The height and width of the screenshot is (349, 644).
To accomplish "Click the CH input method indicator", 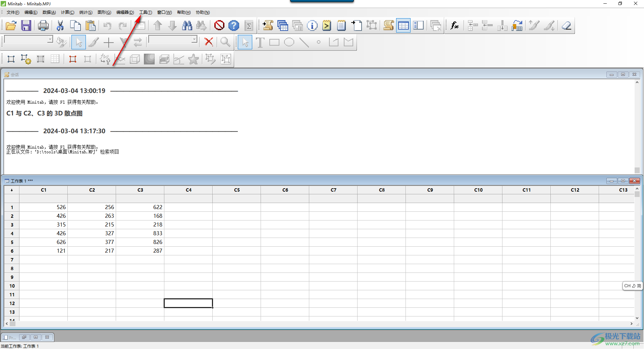I will [633, 286].
